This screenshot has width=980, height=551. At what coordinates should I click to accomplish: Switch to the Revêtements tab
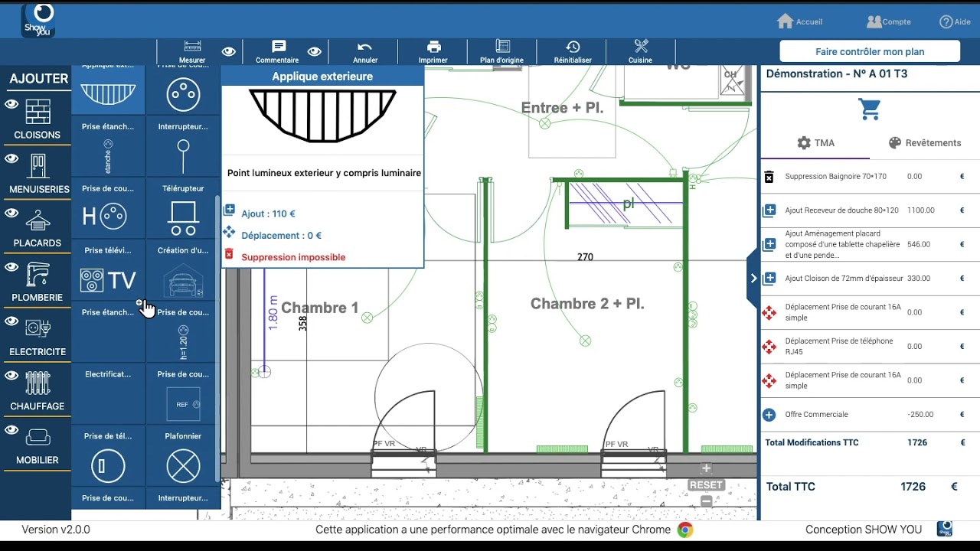924,143
